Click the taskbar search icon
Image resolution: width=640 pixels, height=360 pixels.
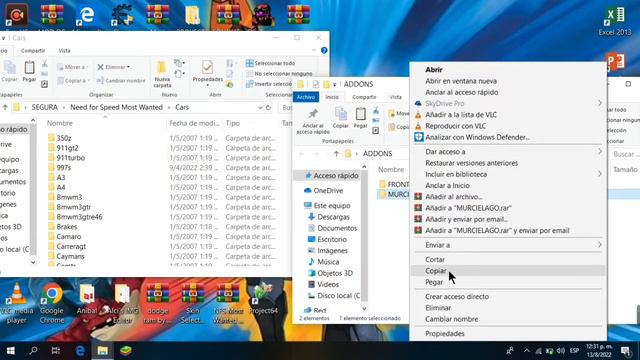tap(33, 351)
